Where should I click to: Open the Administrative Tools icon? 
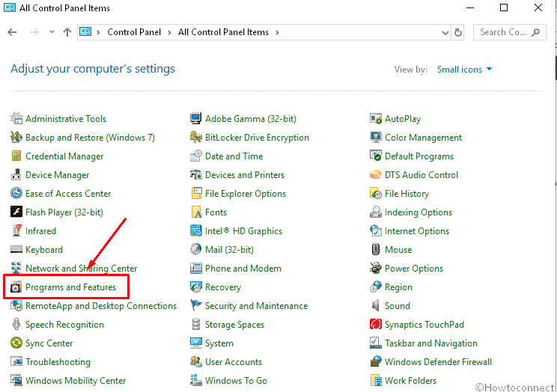pyautogui.click(x=16, y=119)
